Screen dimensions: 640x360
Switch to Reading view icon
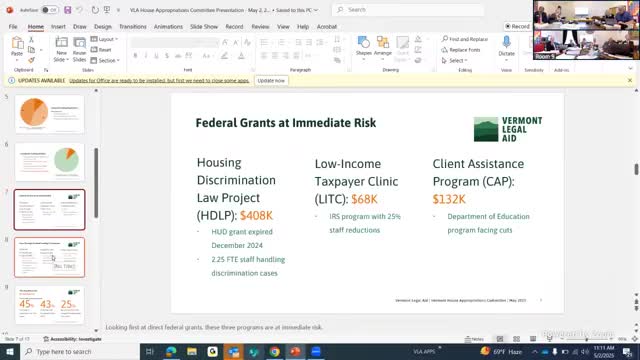(533, 339)
